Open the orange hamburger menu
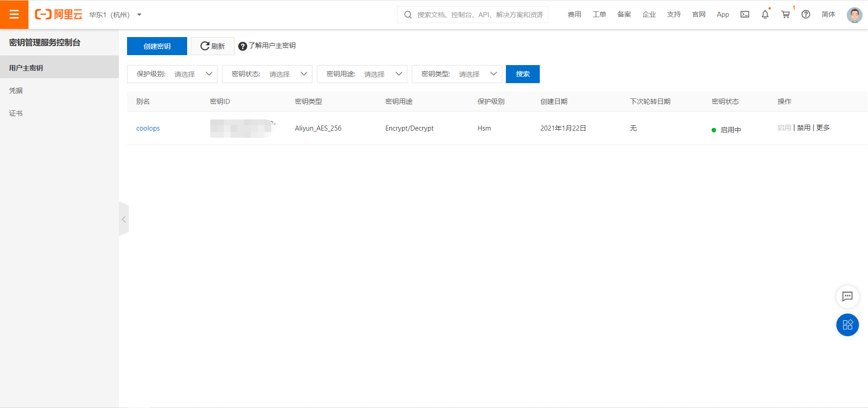 point(14,14)
